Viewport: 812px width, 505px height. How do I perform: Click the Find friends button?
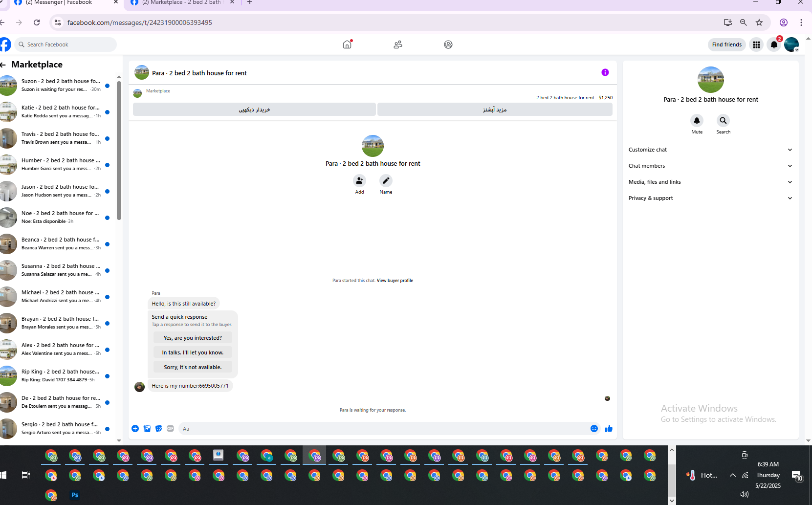tap(727, 44)
